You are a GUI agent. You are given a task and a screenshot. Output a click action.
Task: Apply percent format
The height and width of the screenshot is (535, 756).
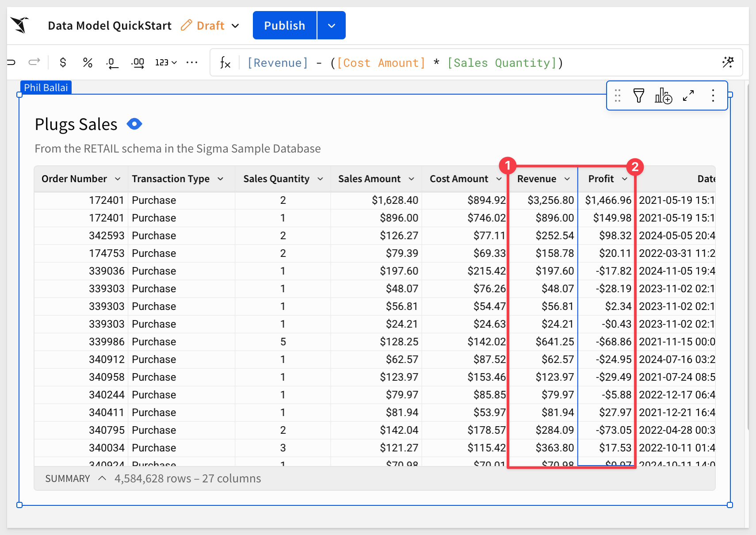[x=88, y=62]
